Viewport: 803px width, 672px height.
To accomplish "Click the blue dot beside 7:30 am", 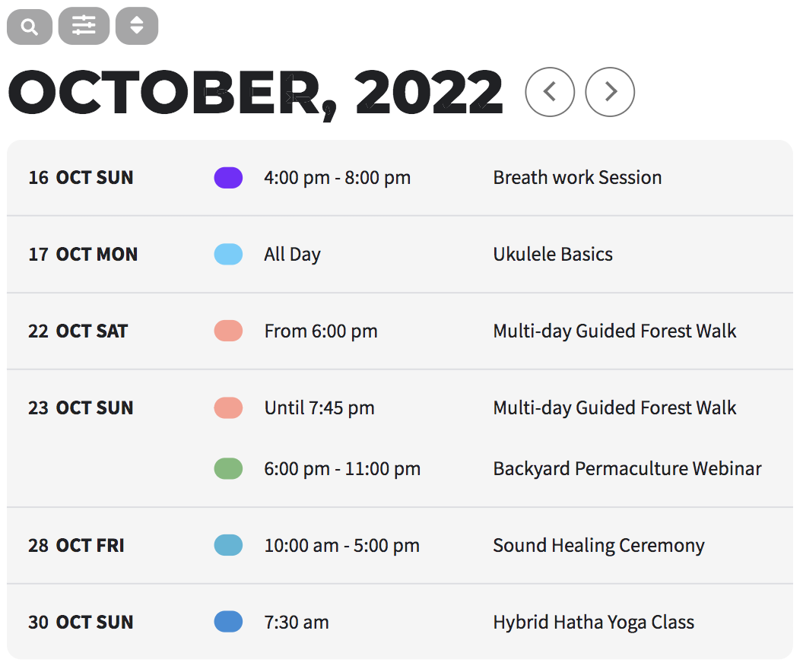I will [227, 622].
